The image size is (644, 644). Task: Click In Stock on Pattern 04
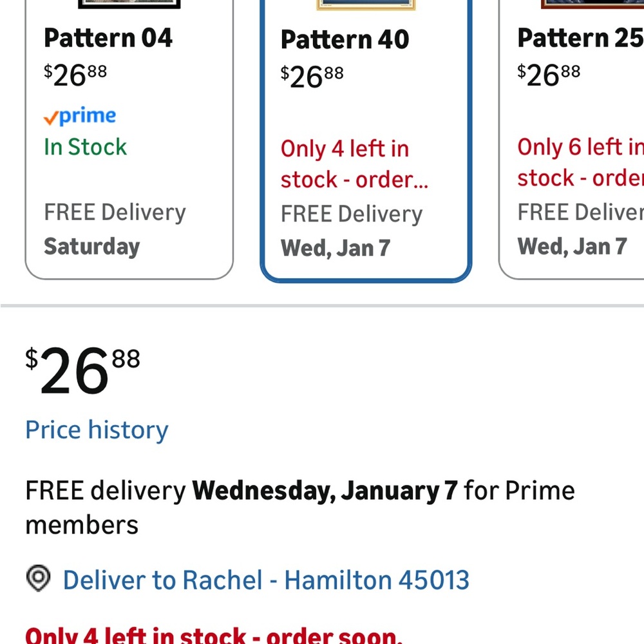tap(86, 147)
